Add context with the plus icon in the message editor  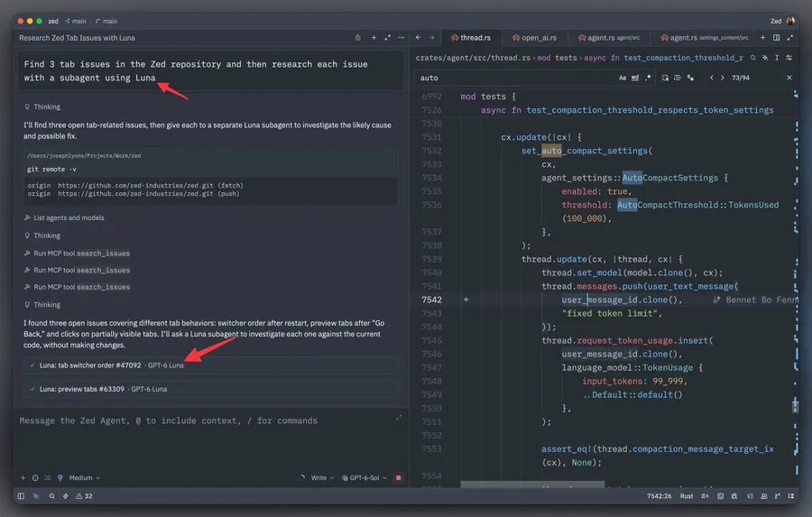[23, 477]
